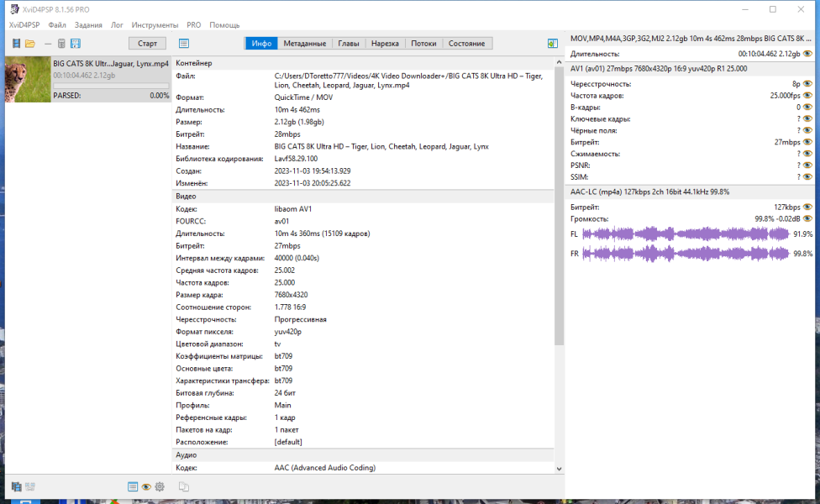Click the info panel vertical scrollbar thumb
Viewport: 820px width, 504px height.
point(559,207)
